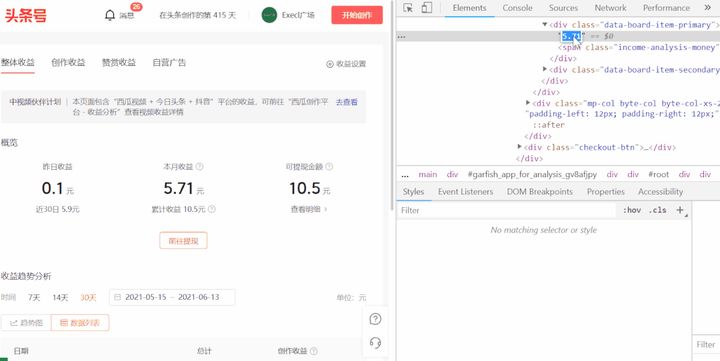Select the 30天 time range
The width and height of the screenshot is (720, 361).
88,297
